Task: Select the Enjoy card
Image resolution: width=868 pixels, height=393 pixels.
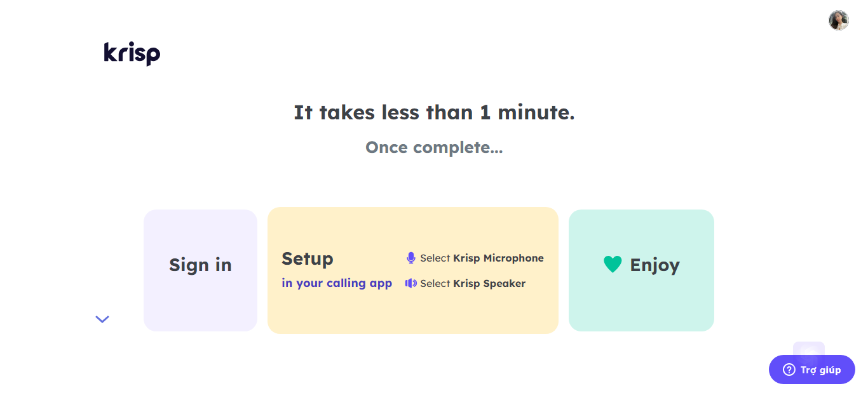Action: click(641, 270)
